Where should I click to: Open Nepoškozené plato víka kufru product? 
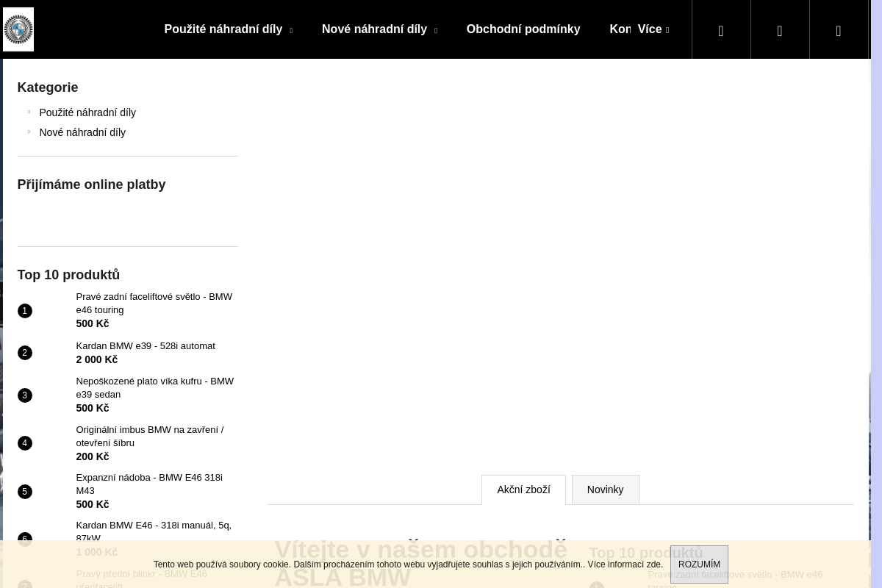pos(154,387)
